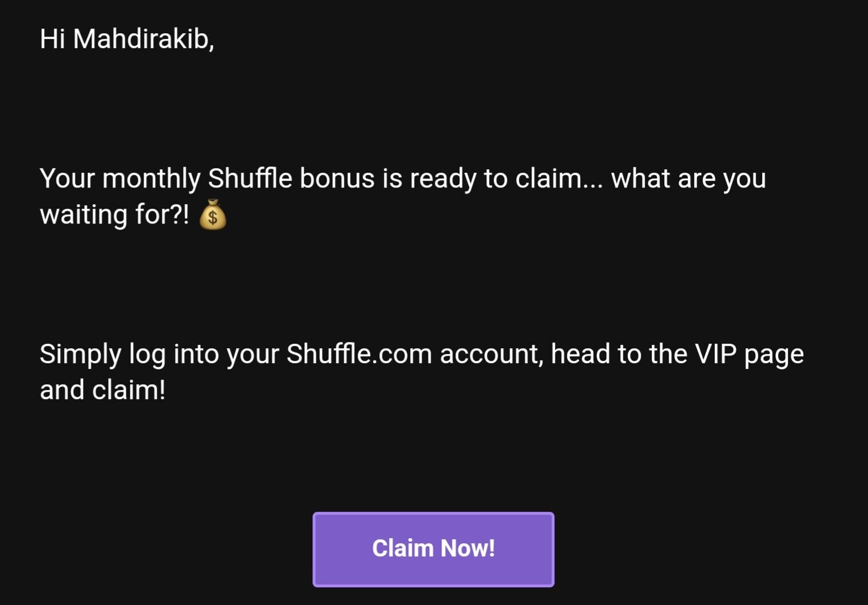Click the Shuffle.com text in the message

click(359, 354)
